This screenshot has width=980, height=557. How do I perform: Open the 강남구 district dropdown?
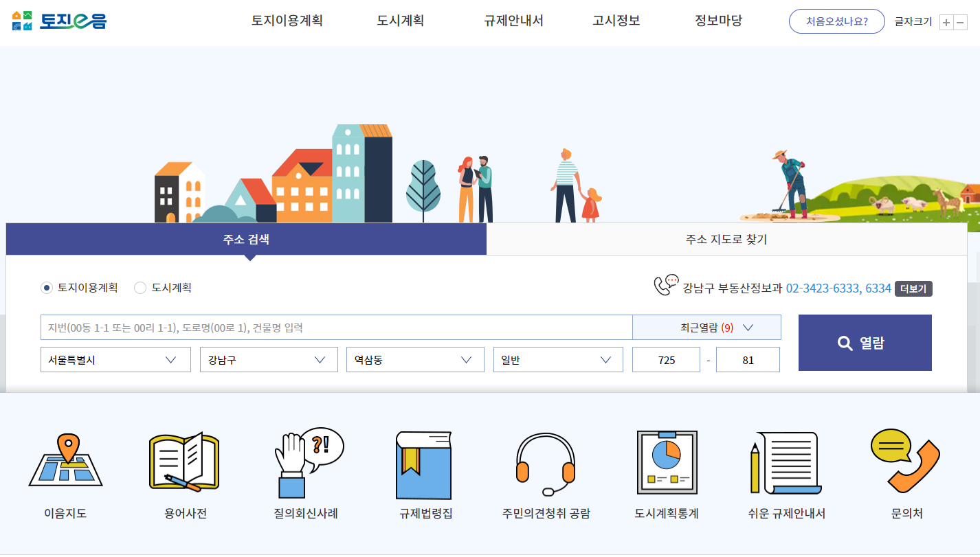[269, 360]
